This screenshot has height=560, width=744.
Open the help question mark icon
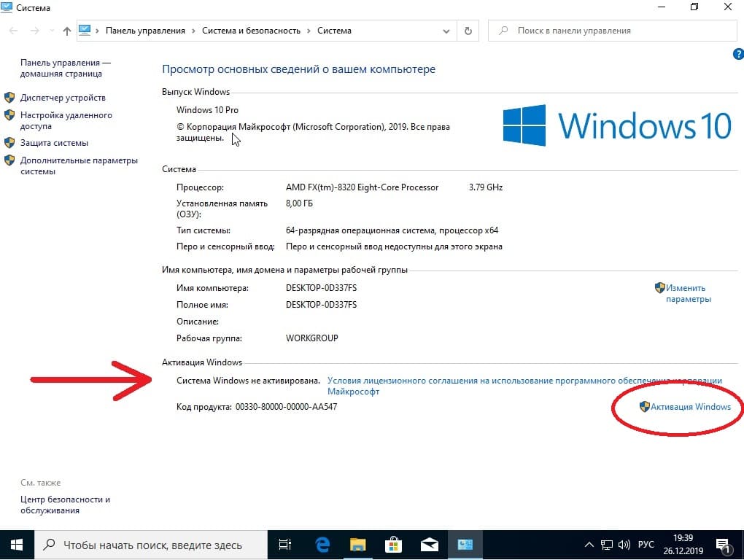click(738, 54)
